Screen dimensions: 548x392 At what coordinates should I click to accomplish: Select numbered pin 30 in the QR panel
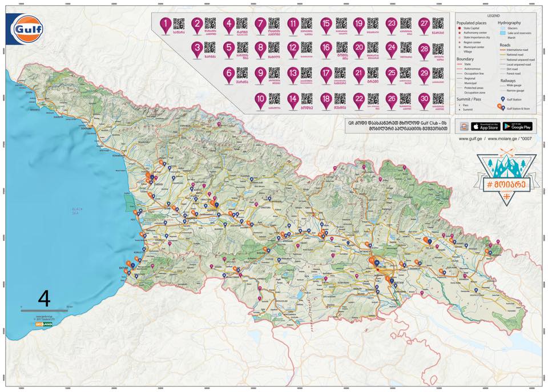[x=424, y=100]
